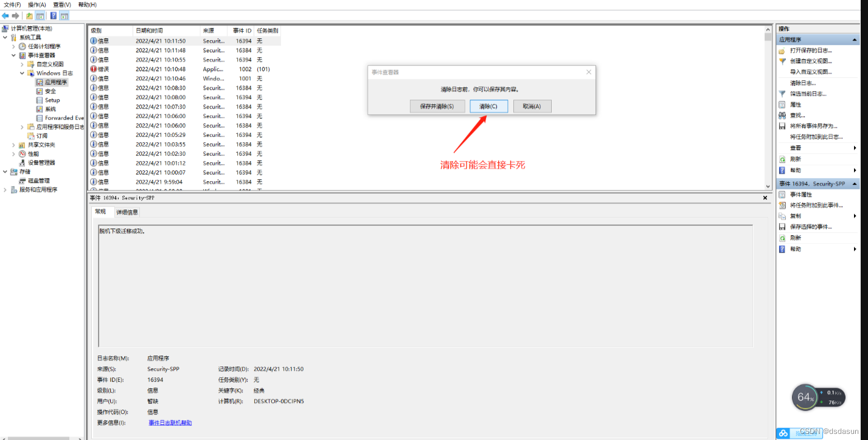868x440 pixels.
Task: Open 事件属性 action
Action: (800, 194)
